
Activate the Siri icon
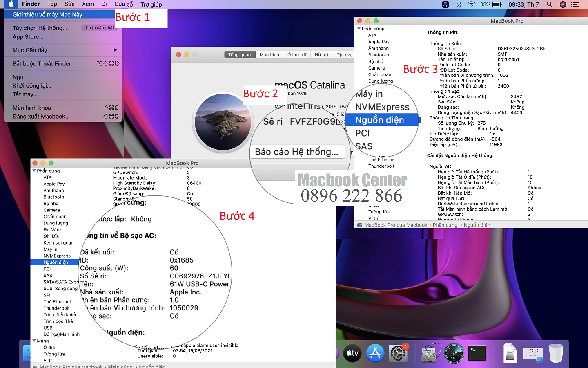point(563,4)
